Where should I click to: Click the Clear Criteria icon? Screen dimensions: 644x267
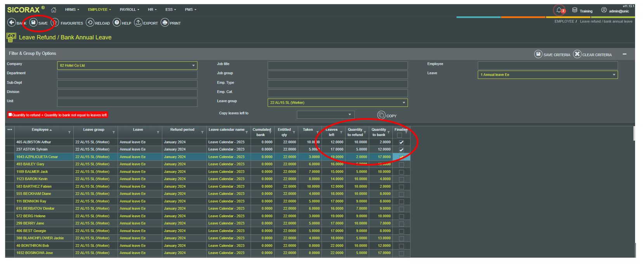click(577, 54)
